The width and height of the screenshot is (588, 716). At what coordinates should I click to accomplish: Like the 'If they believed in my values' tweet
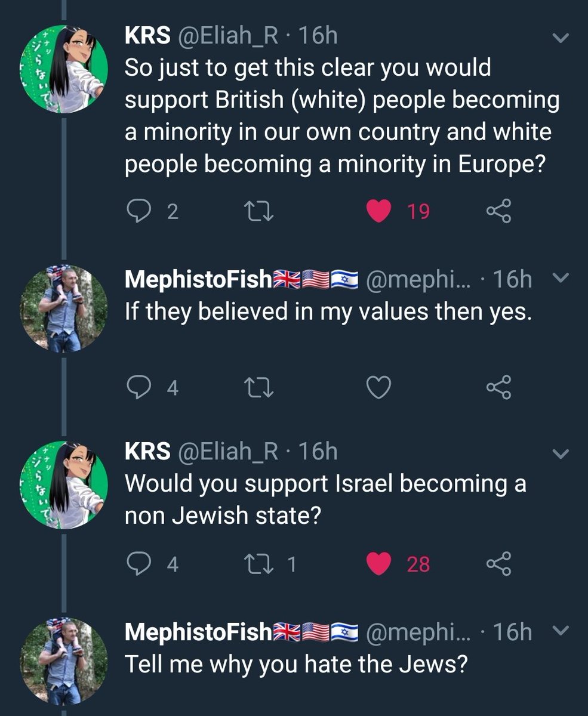(378, 388)
